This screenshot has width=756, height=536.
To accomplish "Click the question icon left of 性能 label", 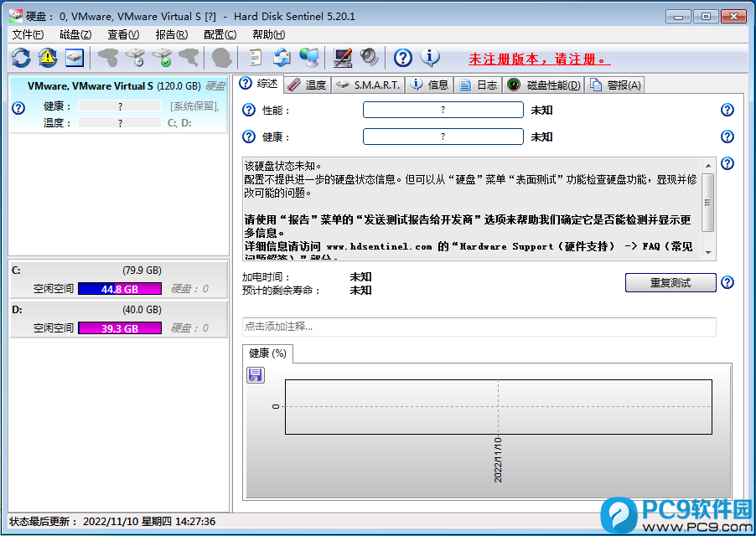I will [x=249, y=111].
